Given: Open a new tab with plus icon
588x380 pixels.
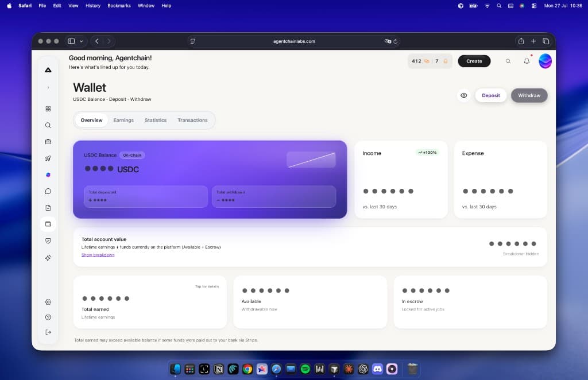Looking at the screenshot, I should pos(533,41).
